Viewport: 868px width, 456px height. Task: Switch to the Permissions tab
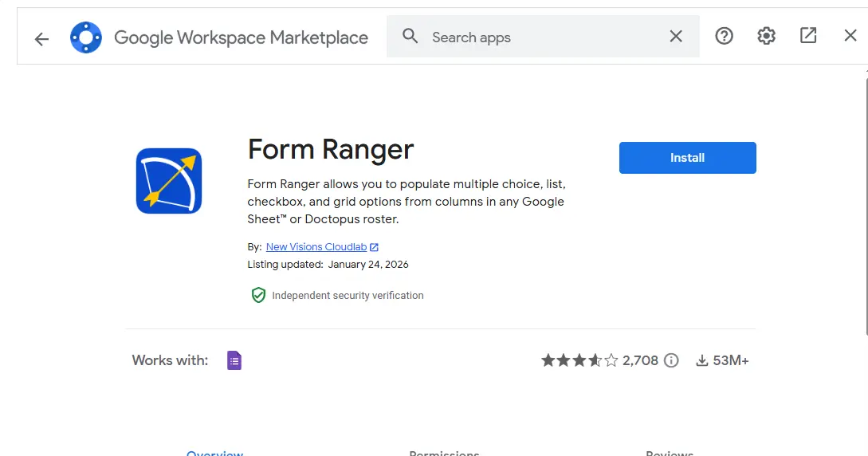(x=444, y=453)
